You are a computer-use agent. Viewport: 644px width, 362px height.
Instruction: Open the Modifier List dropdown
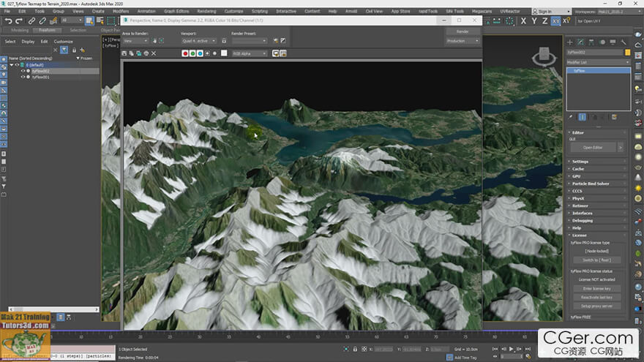coord(598,62)
